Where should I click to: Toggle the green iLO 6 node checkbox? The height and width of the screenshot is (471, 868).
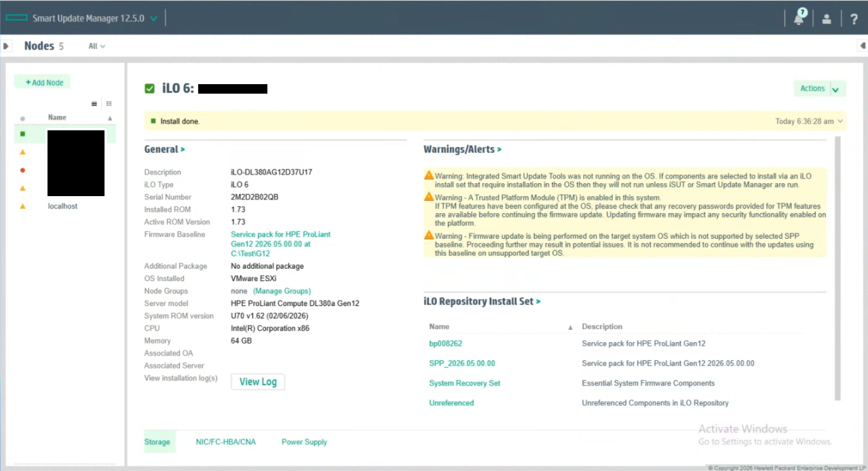(149, 88)
